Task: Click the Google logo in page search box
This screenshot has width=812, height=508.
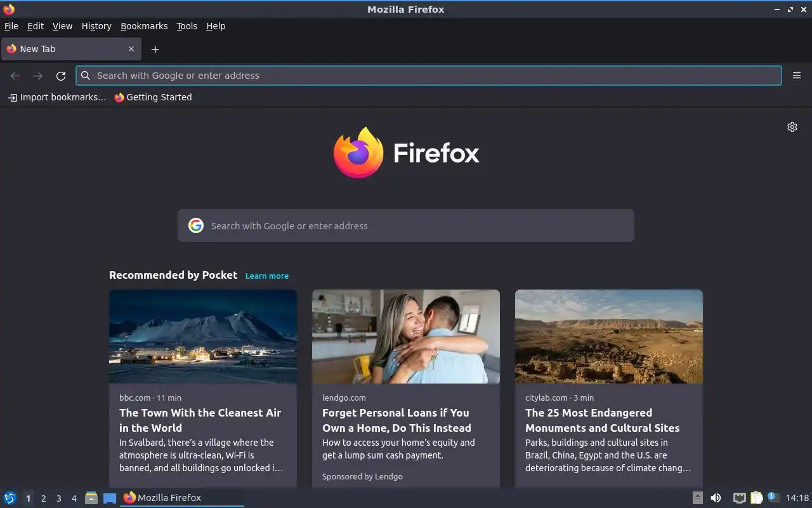Action: [x=196, y=225]
